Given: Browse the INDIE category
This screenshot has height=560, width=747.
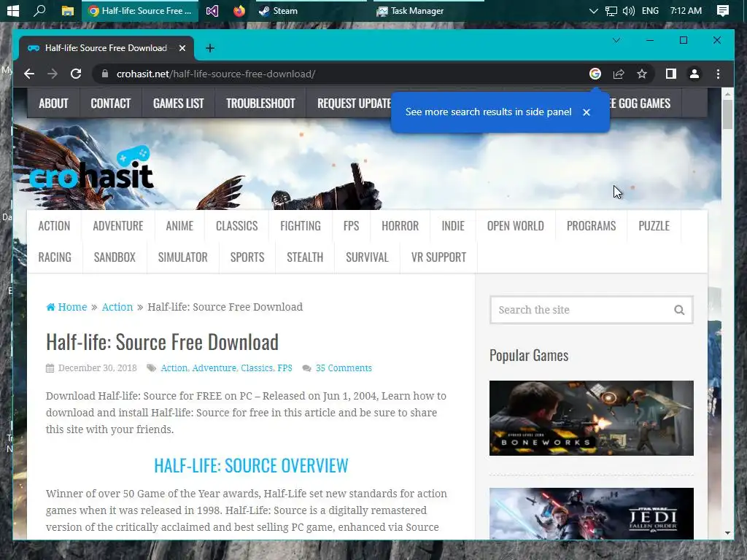Looking at the screenshot, I should click(453, 226).
